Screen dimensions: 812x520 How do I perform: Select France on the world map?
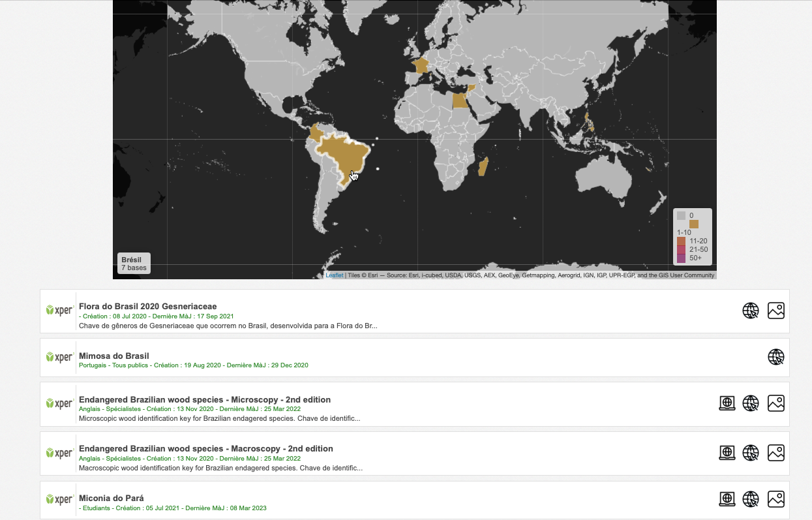[421, 65]
